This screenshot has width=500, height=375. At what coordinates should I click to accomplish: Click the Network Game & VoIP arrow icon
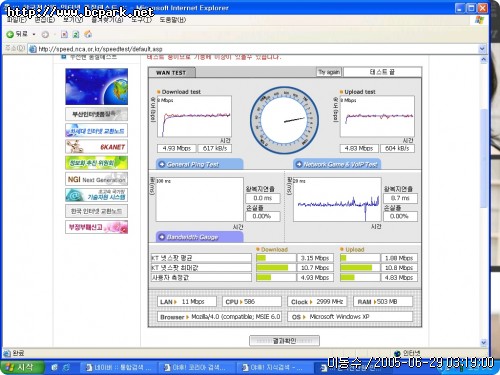click(299, 164)
